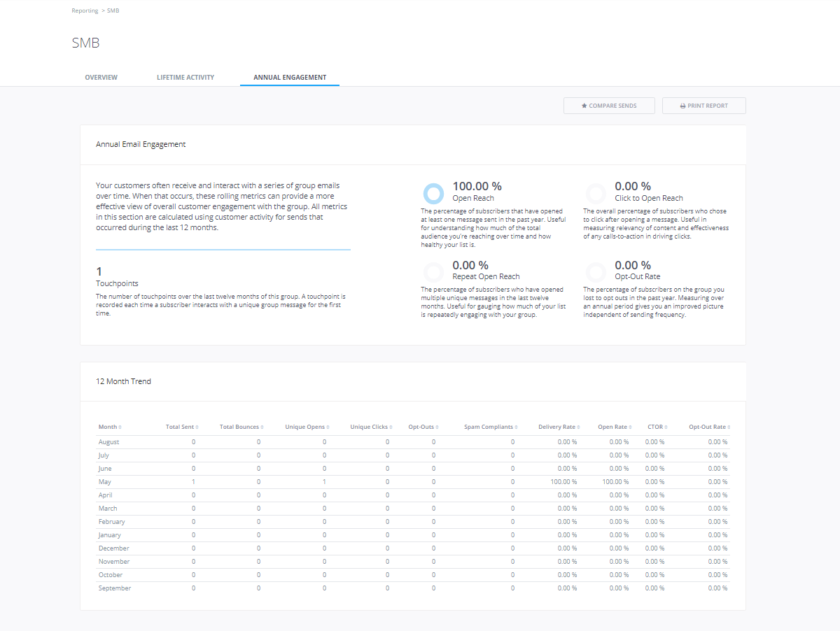Click the November row label
The width and height of the screenshot is (840, 631).
[114, 562]
